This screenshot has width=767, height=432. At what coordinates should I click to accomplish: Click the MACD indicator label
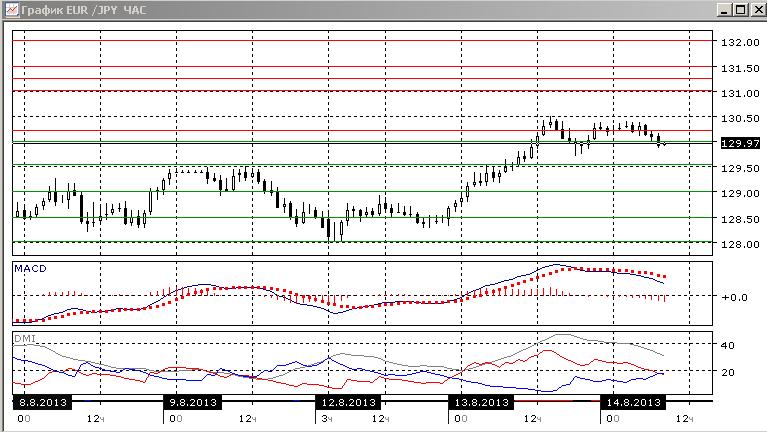30,269
